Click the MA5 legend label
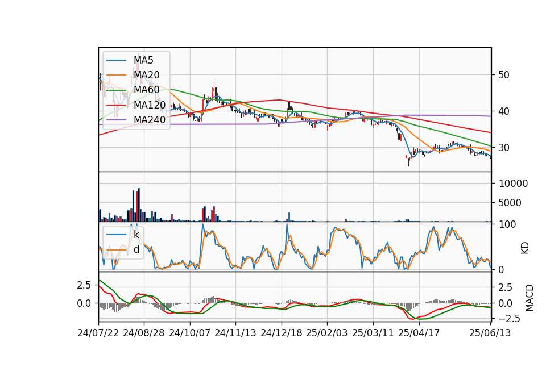 [x=143, y=60]
